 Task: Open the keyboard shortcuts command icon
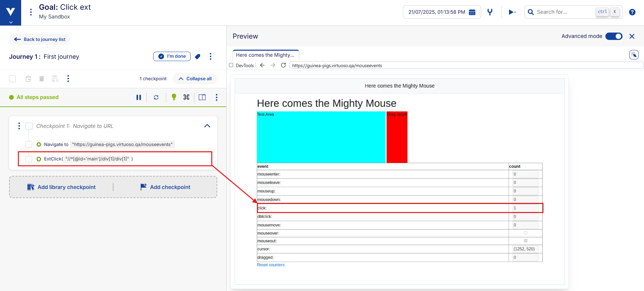[186, 97]
